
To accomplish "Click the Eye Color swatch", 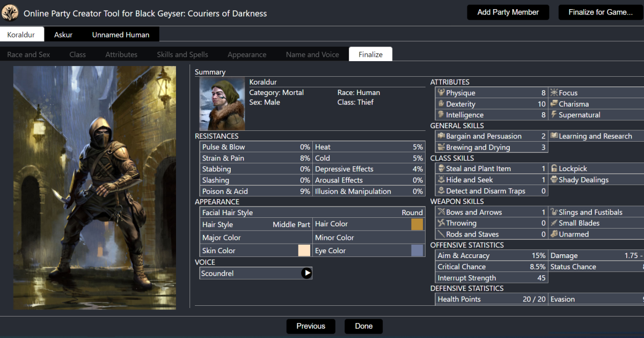I will tap(417, 251).
